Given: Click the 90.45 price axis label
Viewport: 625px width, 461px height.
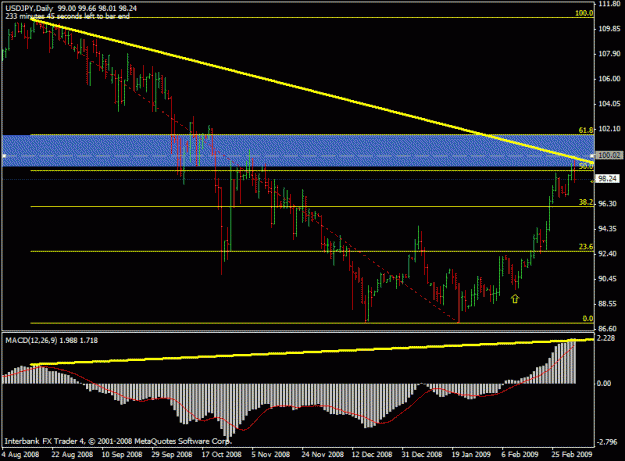Looking at the screenshot, I should click(607, 279).
